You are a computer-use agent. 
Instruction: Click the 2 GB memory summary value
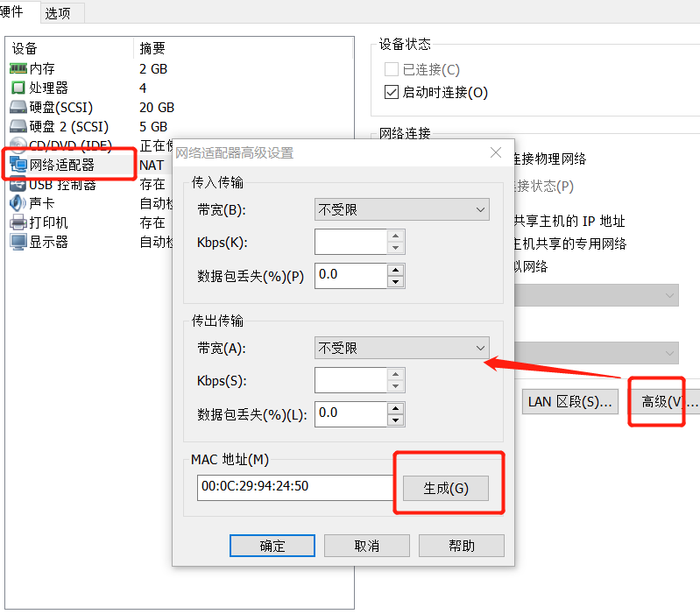[x=153, y=68]
